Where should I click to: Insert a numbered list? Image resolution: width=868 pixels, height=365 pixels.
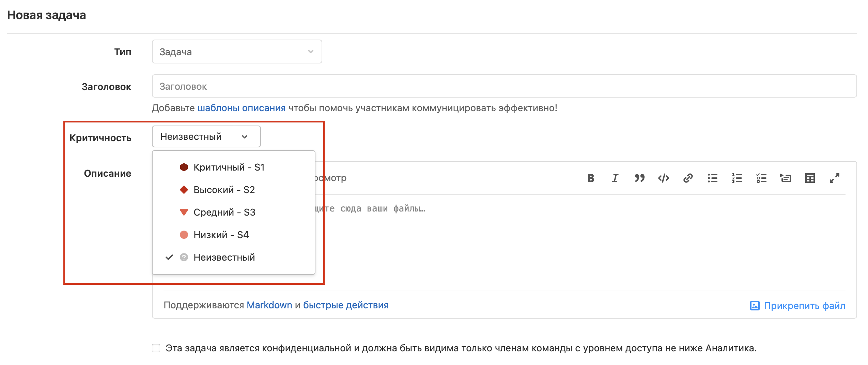tap(737, 178)
